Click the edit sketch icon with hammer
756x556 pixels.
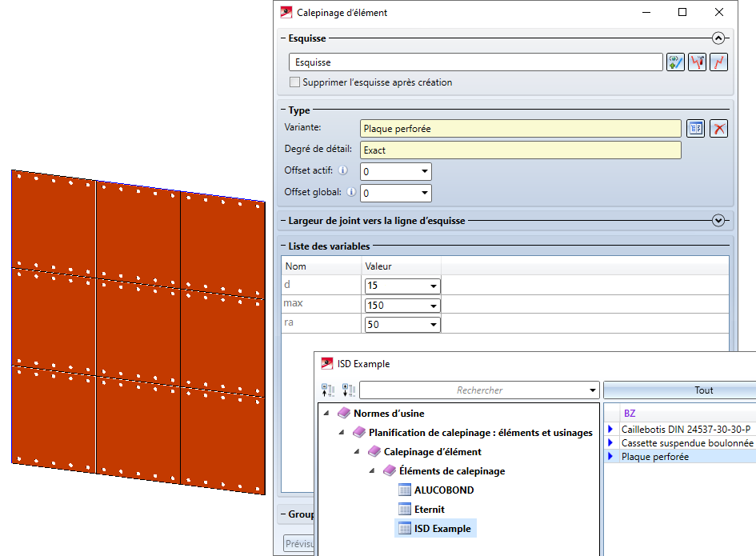click(698, 62)
